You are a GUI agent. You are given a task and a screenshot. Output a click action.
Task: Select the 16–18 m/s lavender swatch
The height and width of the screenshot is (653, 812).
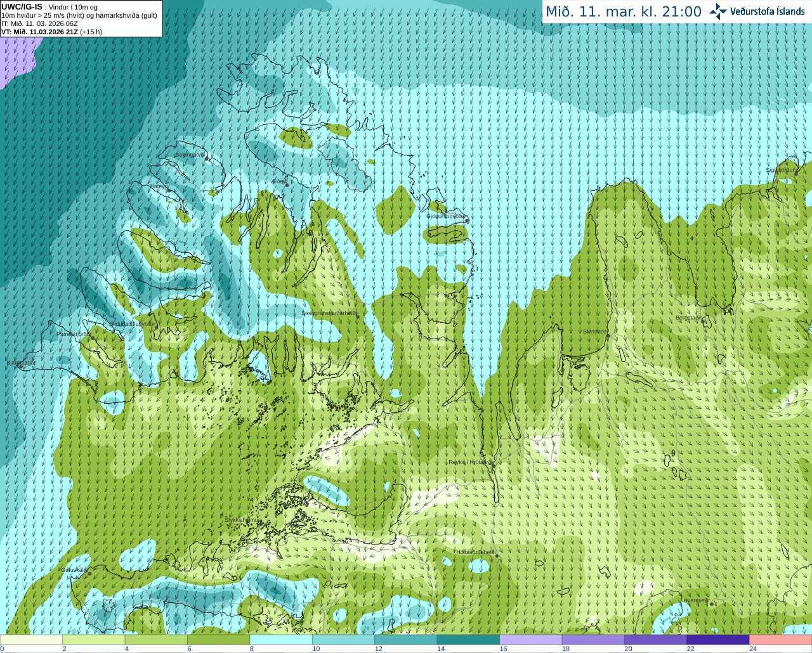tap(531, 640)
